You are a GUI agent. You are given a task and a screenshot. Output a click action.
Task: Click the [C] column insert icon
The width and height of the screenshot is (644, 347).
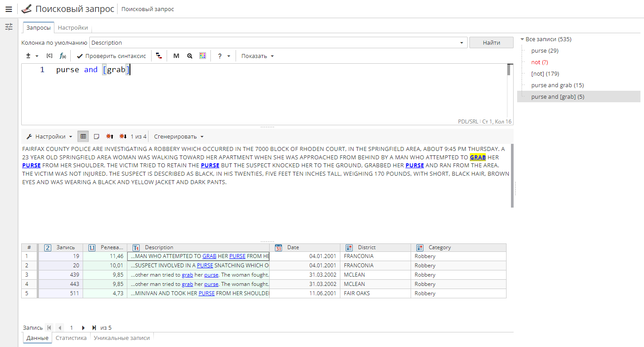coord(49,56)
